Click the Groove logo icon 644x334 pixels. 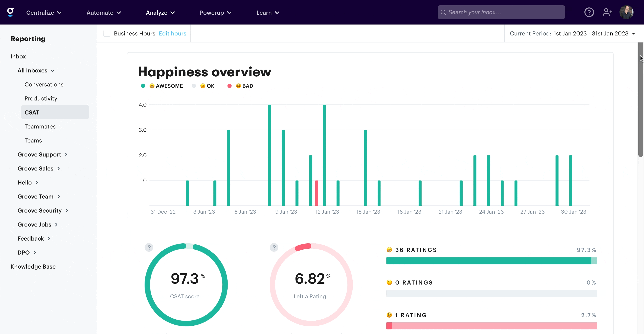(x=10, y=12)
